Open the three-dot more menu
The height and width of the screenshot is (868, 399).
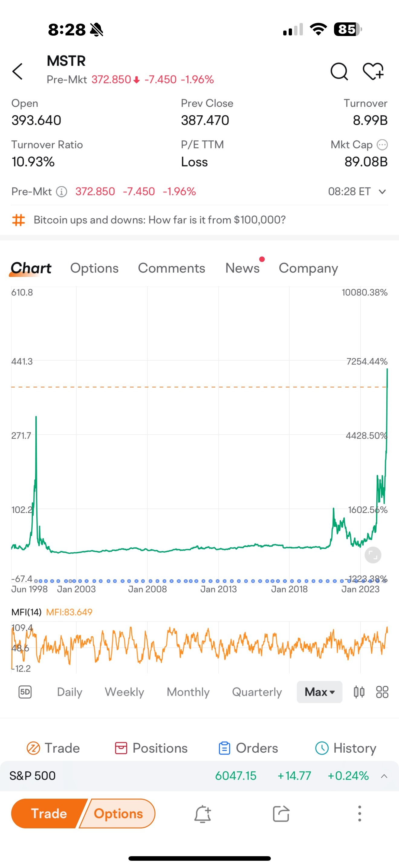pyautogui.click(x=359, y=814)
